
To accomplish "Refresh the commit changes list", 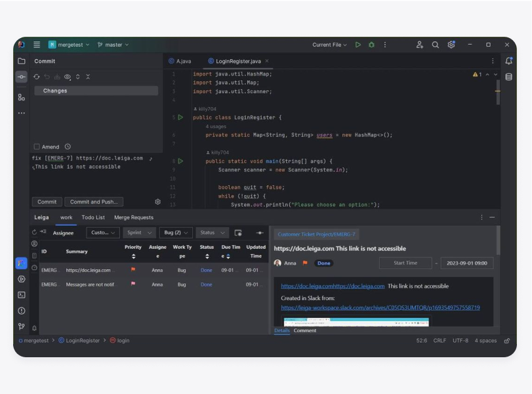I will (36, 77).
